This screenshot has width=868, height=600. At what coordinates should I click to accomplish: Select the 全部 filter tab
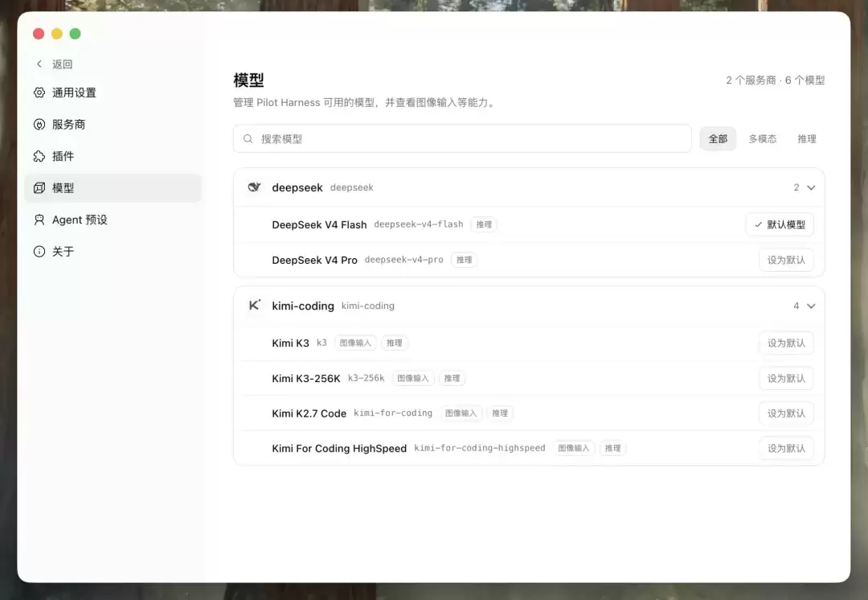(x=718, y=138)
